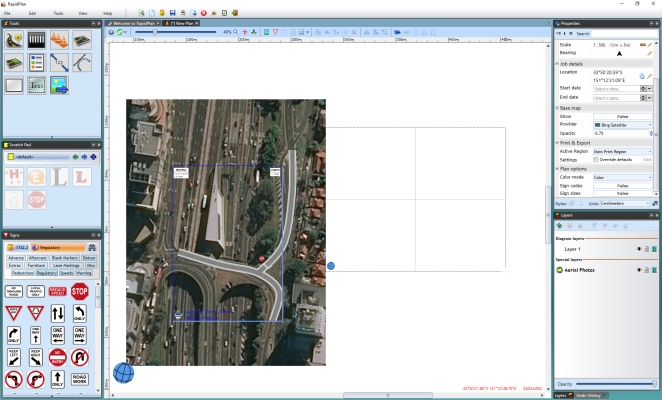Toggle Override defaults checkbox
This screenshot has width=662, height=400.
click(x=596, y=160)
